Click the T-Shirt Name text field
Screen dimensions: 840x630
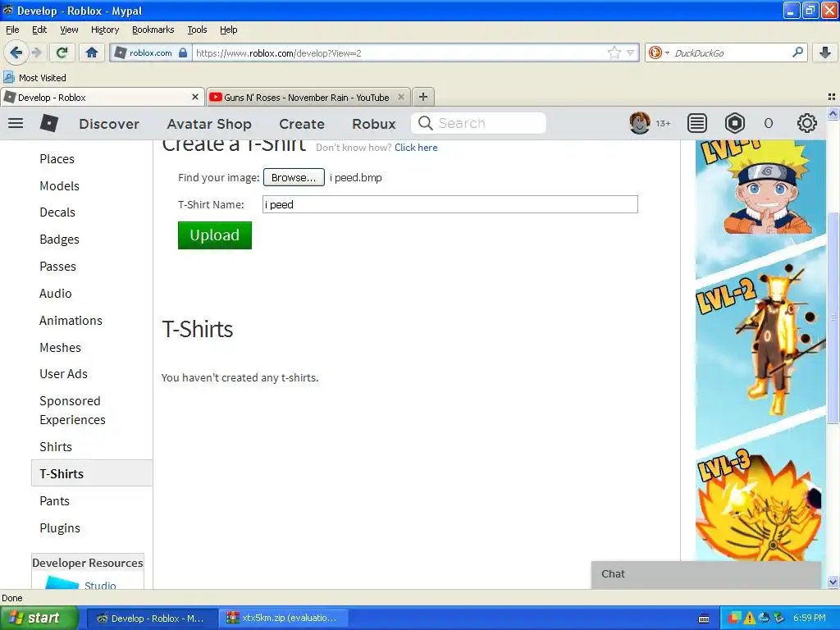point(450,204)
